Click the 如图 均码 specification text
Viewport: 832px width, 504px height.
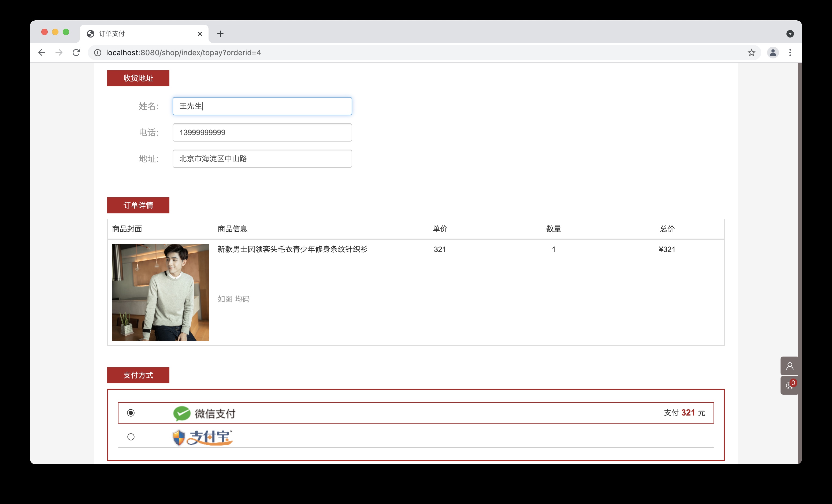click(233, 299)
